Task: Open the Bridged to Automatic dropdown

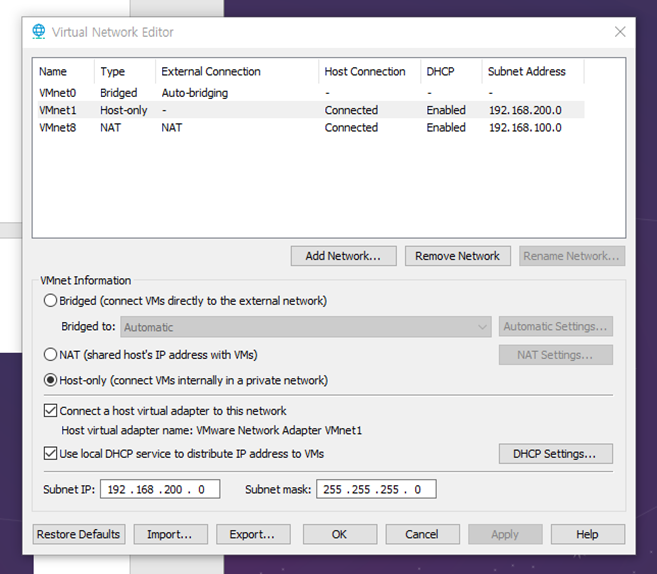Action: coord(306,327)
